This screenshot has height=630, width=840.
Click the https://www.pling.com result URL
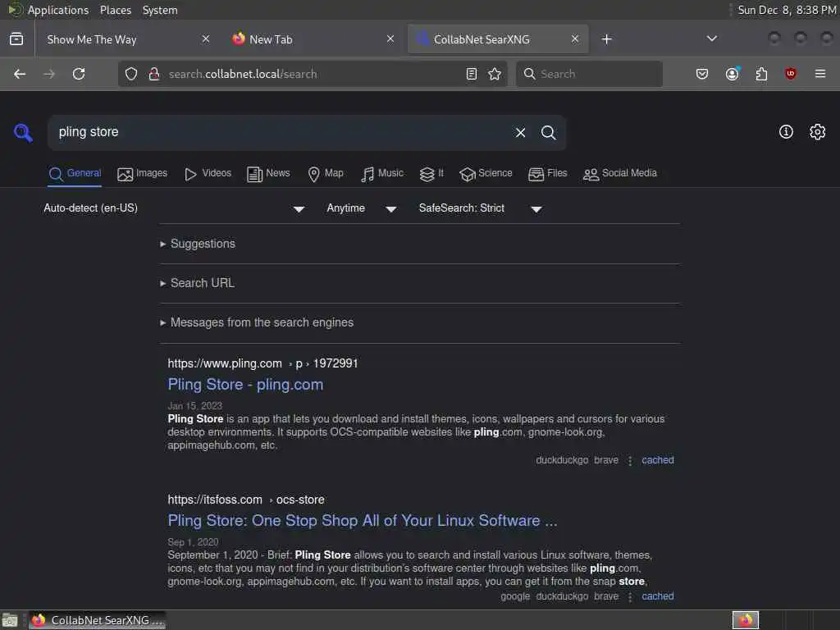point(262,363)
